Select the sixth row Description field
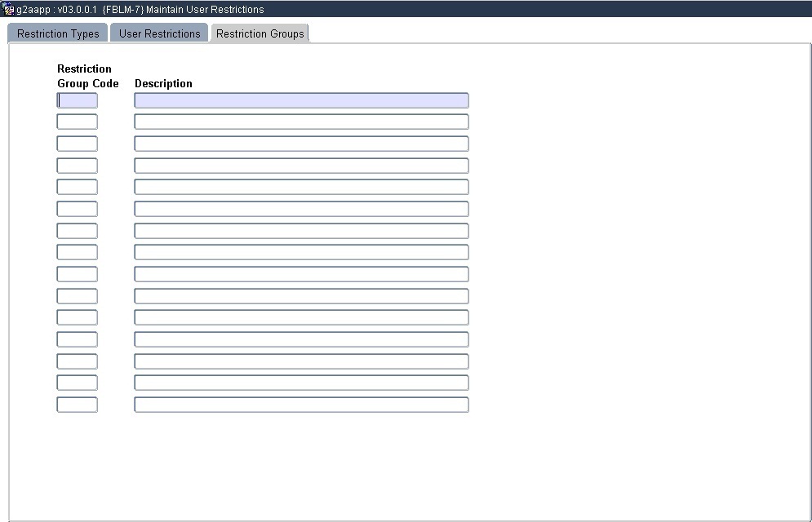Viewport: 812px width, 522px height. [301, 209]
